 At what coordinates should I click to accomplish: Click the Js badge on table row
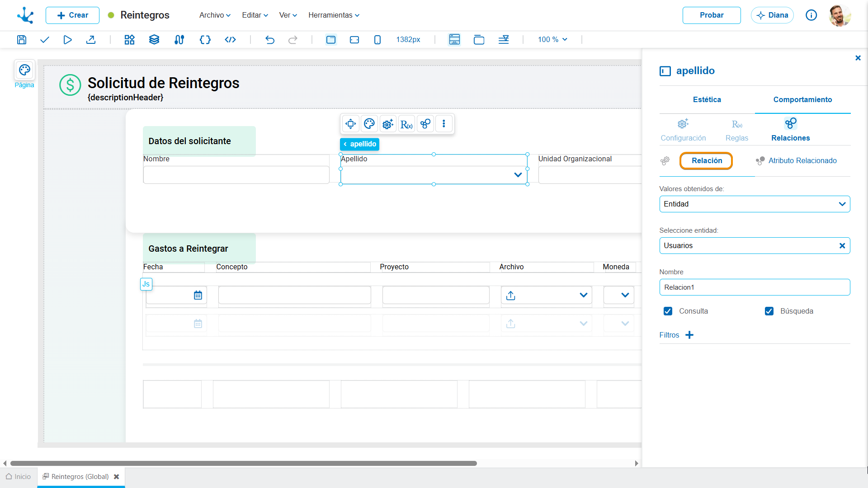tap(146, 284)
